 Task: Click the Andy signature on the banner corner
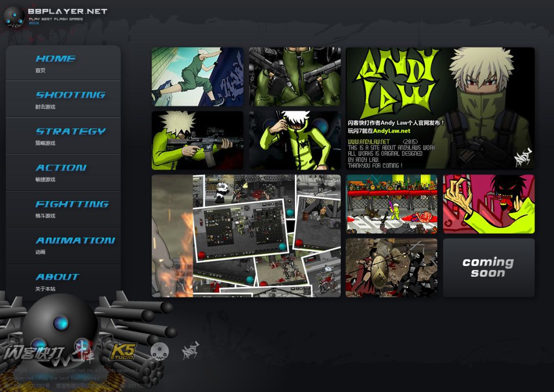click(523, 158)
